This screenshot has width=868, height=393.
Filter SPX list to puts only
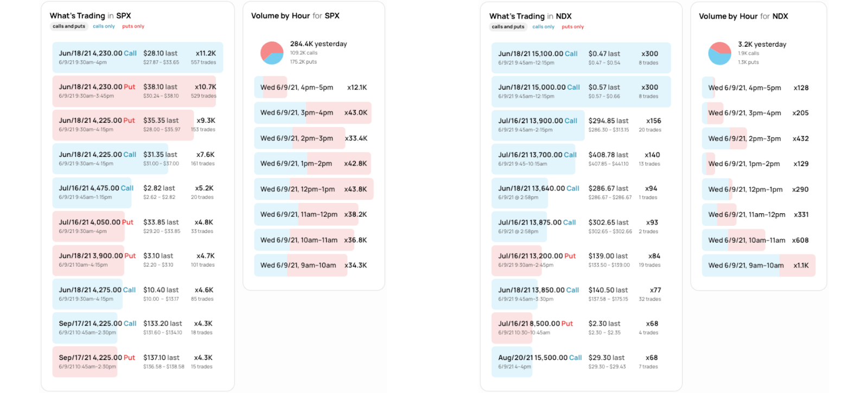[133, 26]
